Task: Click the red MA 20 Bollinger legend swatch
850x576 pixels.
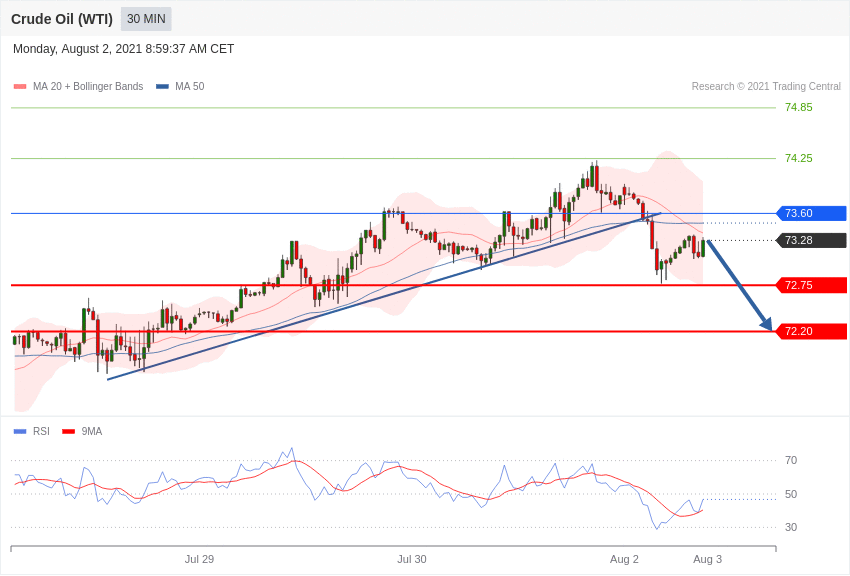Action: pos(20,87)
